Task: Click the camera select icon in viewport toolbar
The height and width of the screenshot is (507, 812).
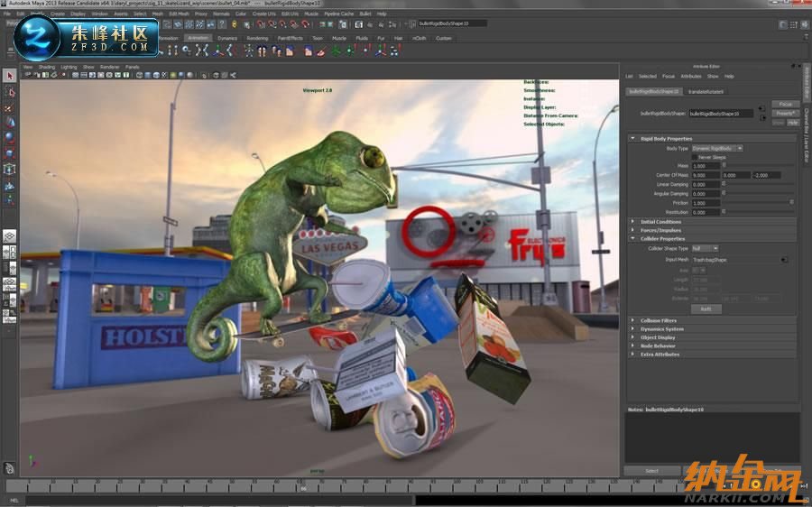Action: point(29,75)
